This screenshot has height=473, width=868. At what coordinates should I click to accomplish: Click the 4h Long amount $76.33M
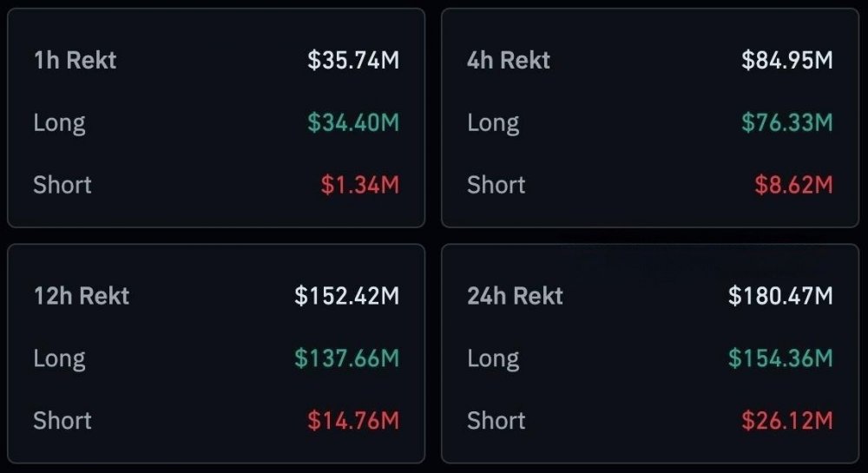(787, 122)
